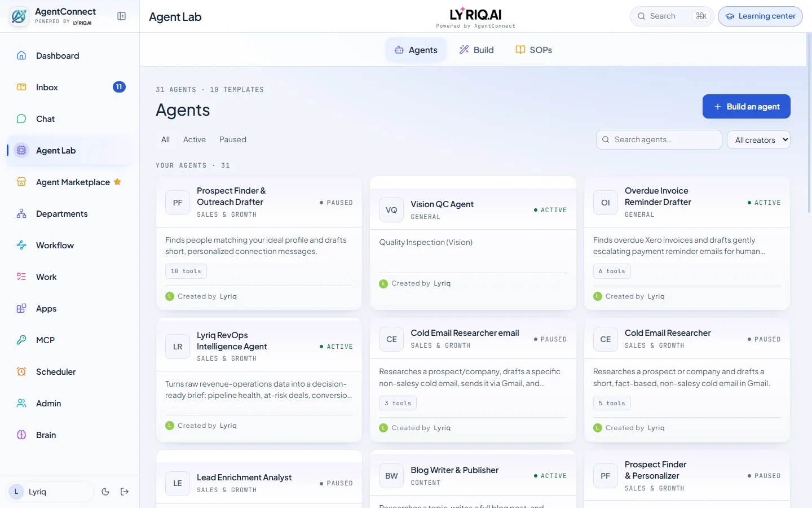Open the Vision QC Agent card
The height and width of the screenshot is (508, 812).
click(473, 243)
